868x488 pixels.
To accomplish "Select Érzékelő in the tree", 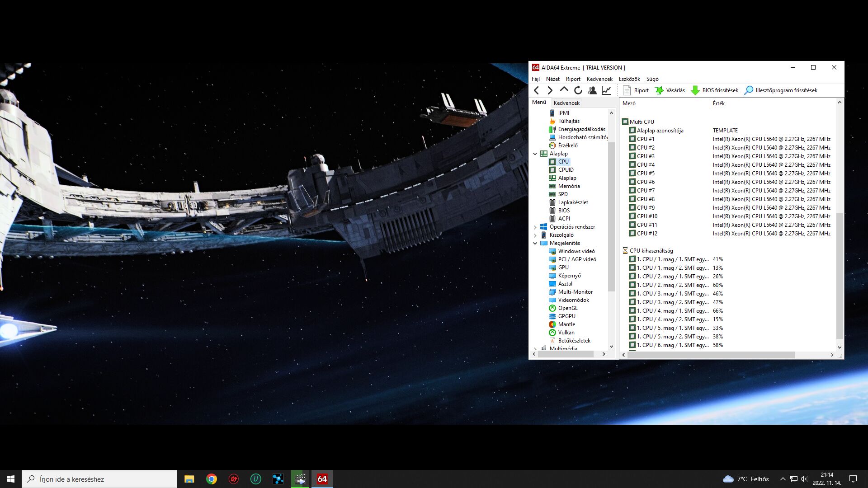I will pos(563,145).
